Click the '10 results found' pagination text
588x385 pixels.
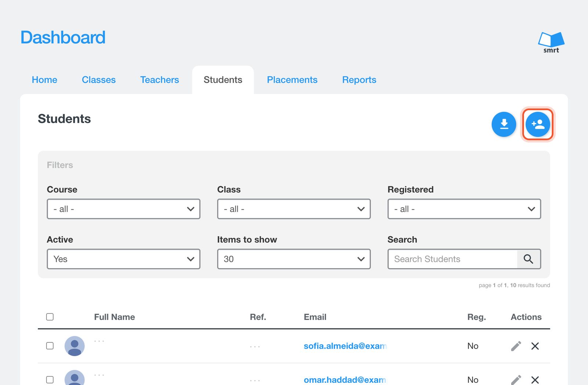point(530,285)
